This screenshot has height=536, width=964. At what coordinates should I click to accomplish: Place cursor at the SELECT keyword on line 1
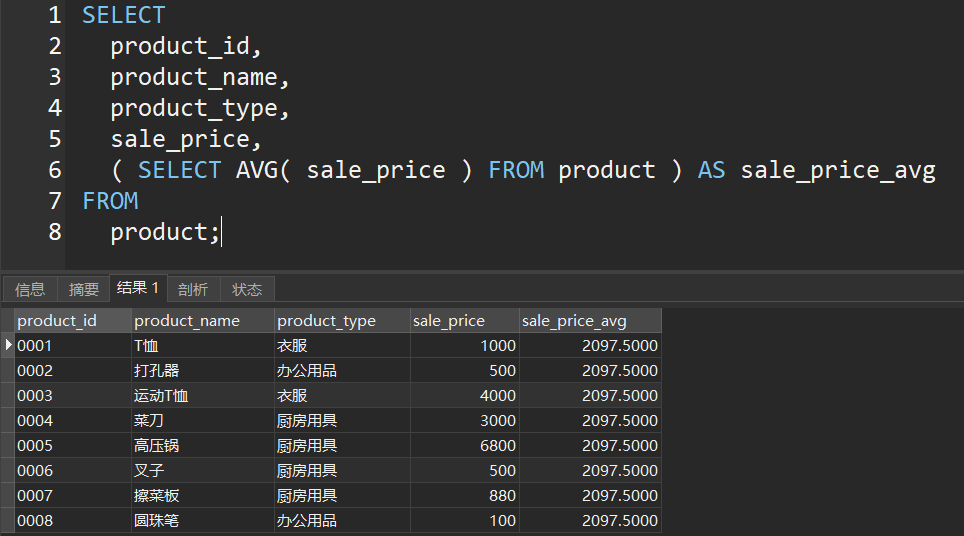(124, 15)
